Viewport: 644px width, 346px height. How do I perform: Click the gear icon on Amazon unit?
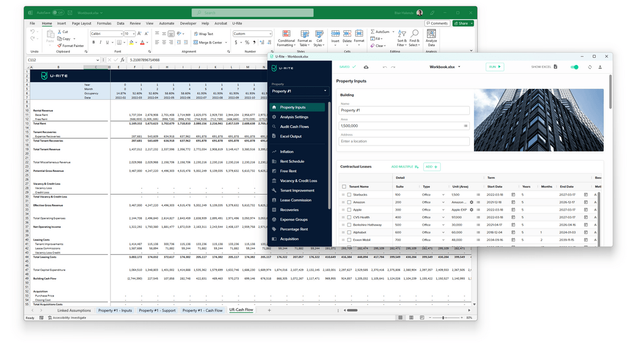471,202
